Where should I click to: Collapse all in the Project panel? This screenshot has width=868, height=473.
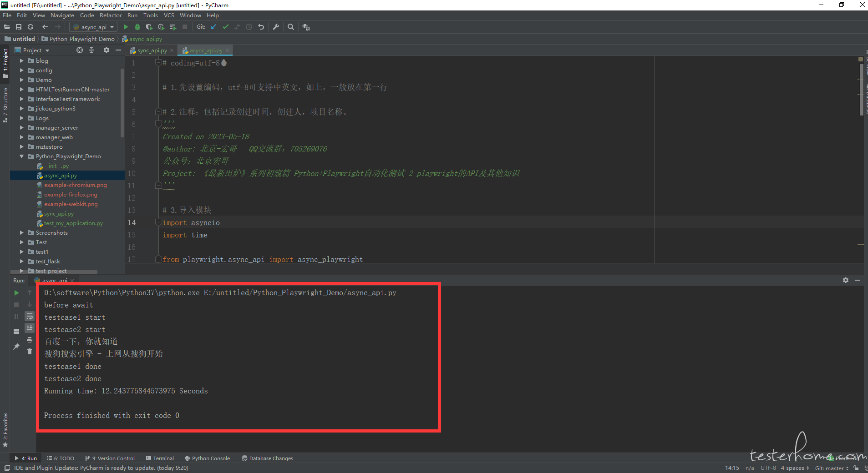91,50
